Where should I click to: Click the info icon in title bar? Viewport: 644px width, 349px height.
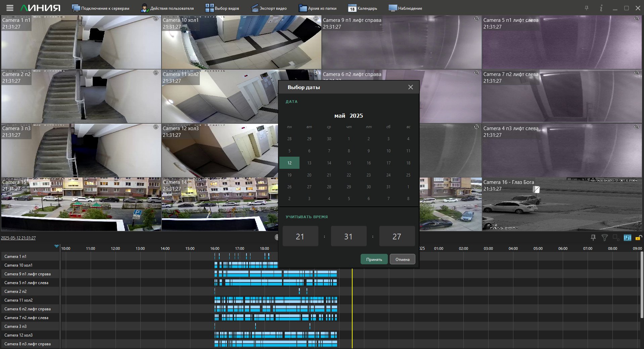[601, 8]
